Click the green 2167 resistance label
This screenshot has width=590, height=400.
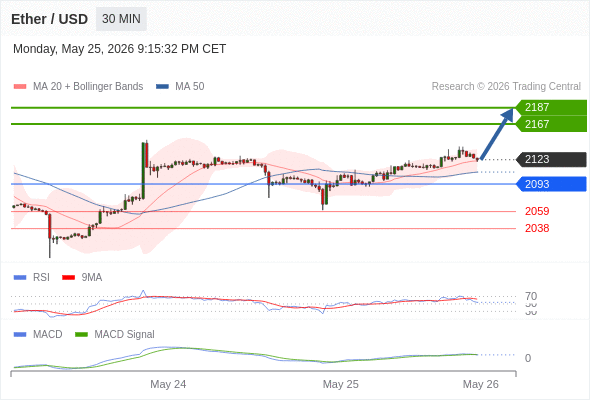click(x=551, y=124)
